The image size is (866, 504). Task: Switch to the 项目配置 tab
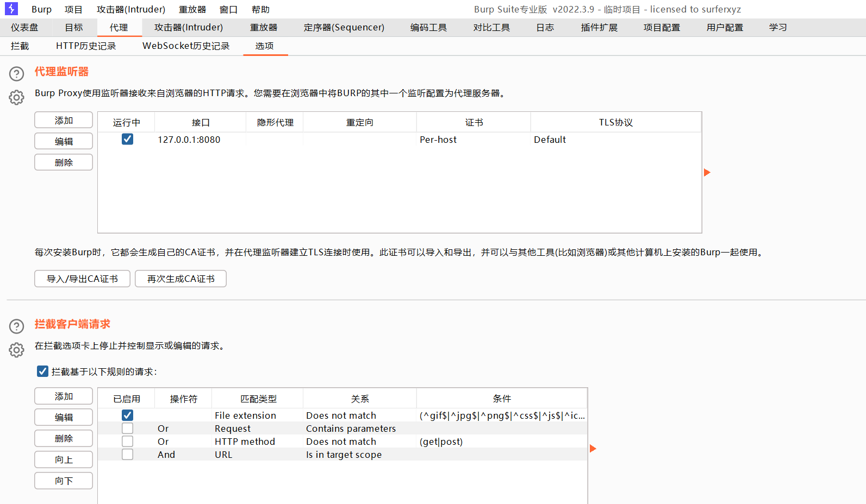click(662, 27)
